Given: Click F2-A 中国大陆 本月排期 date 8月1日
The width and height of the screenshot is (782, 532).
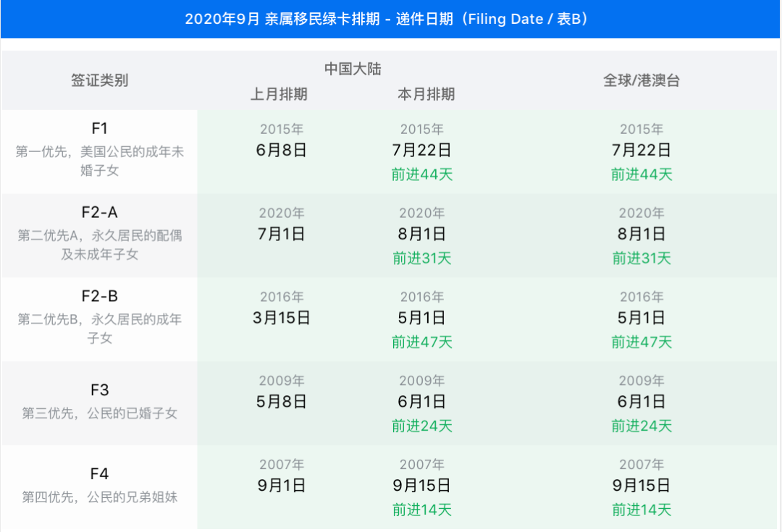Looking at the screenshot, I should 422,234.
